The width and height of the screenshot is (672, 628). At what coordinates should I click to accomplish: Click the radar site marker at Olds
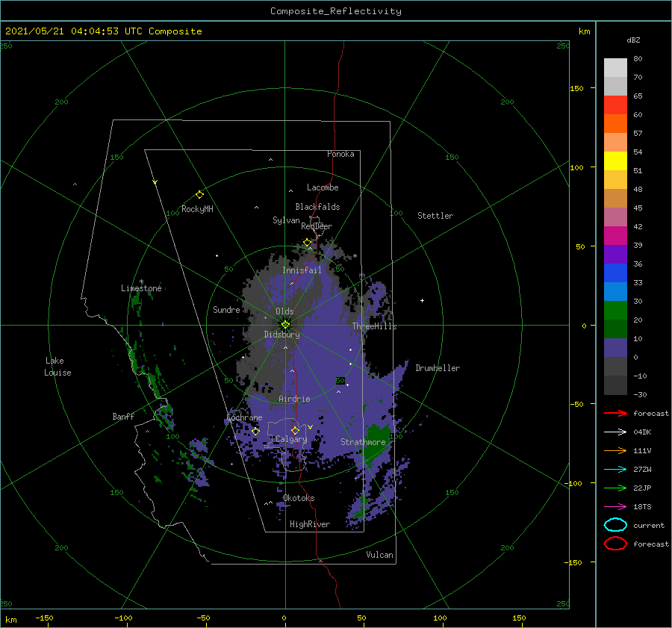pos(285,325)
